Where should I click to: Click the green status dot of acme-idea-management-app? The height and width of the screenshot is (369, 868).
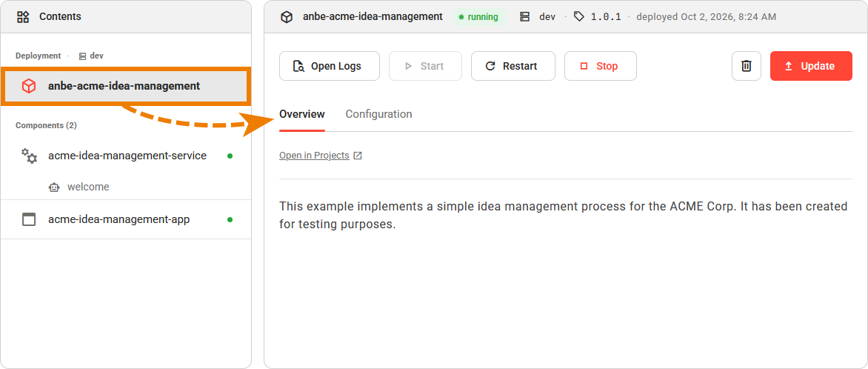coord(230,220)
